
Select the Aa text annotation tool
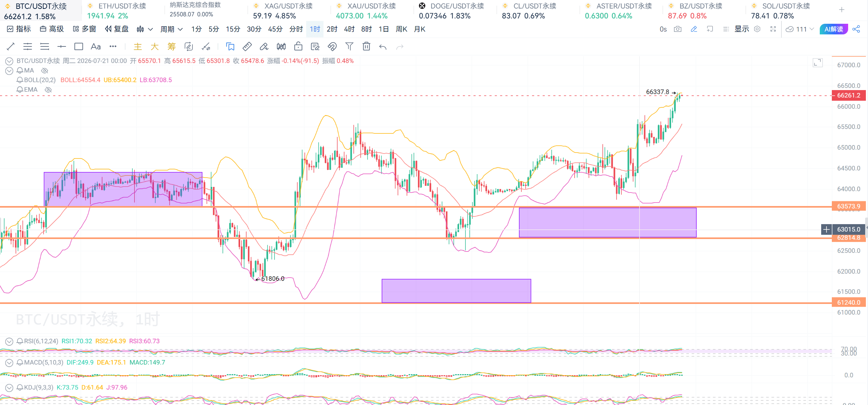pyautogui.click(x=96, y=46)
